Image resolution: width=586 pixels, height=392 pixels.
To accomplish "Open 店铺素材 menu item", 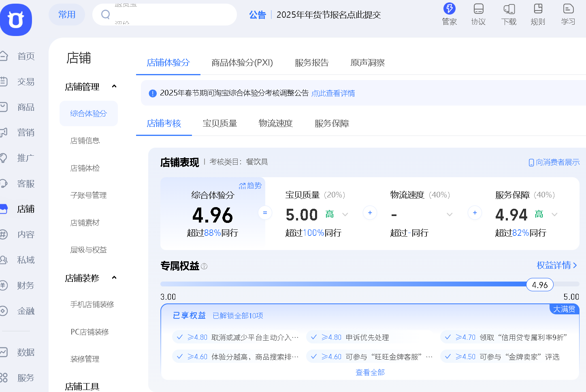I will (x=85, y=223).
